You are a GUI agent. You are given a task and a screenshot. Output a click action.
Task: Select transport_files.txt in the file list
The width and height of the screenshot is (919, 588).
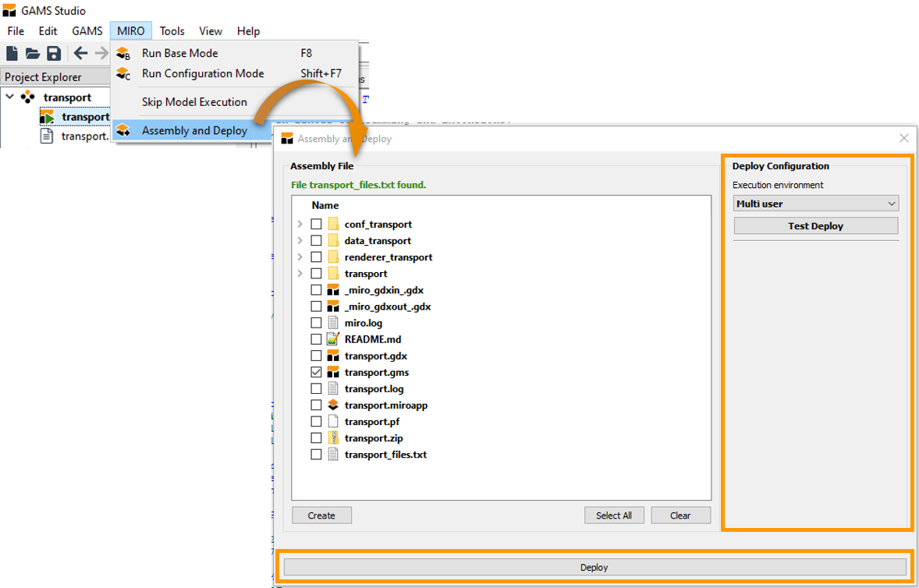(385, 455)
